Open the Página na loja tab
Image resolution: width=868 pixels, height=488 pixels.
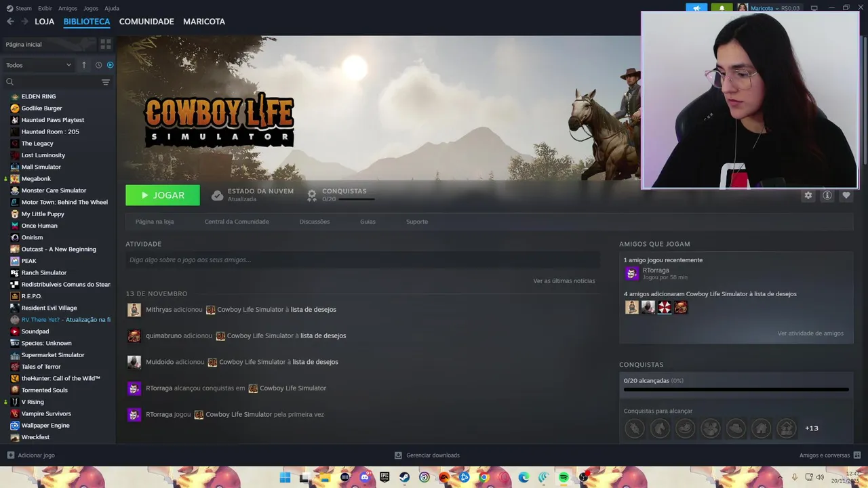(x=155, y=222)
